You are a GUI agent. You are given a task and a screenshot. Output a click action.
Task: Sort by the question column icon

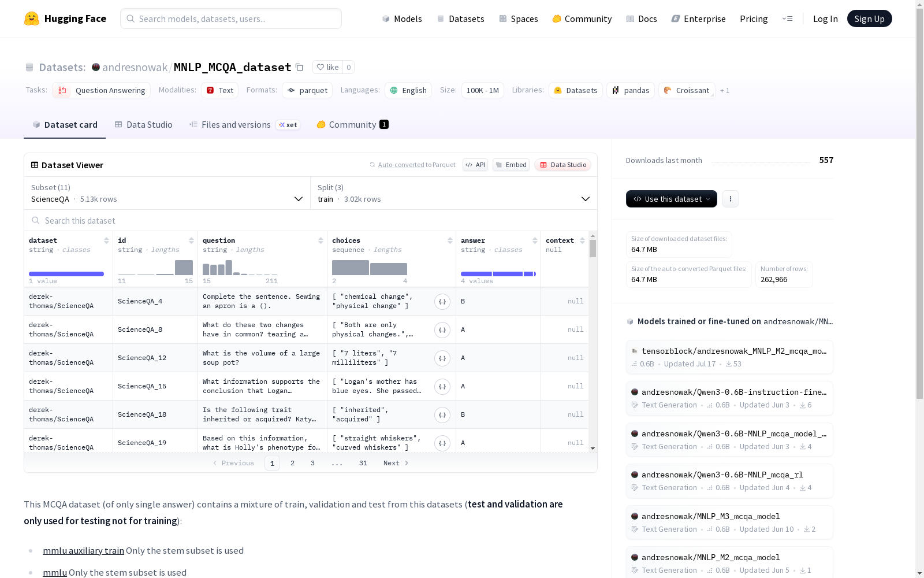321,240
